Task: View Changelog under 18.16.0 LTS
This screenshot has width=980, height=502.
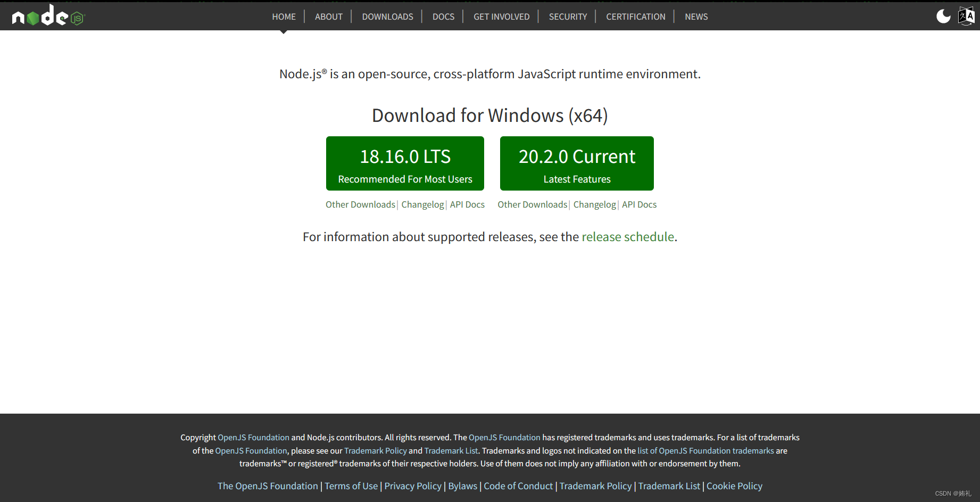Action: click(x=422, y=204)
